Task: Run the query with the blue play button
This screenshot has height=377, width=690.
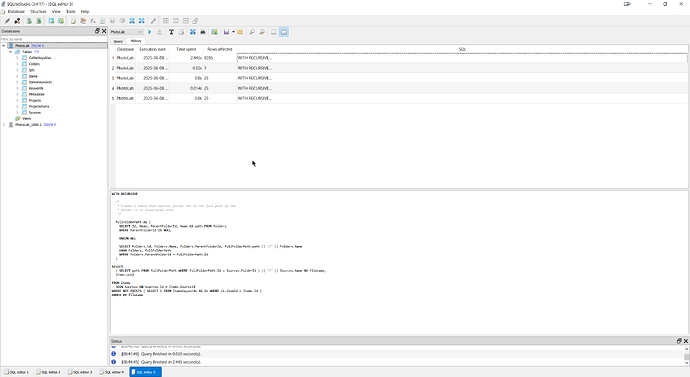Action: tap(150, 32)
